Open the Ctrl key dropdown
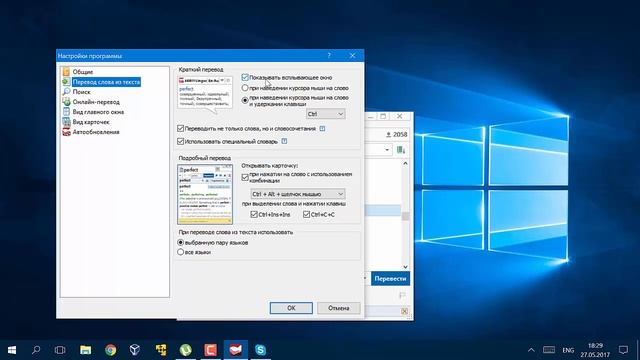This screenshot has height=360, width=640. click(x=325, y=114)
